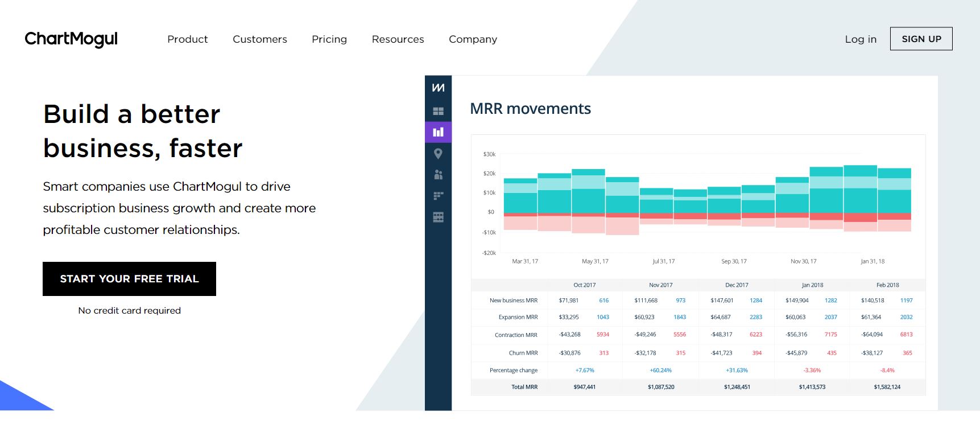980x440 pixels.
Task: Click the MRR movements heading
Action: [x=530, y=109]
